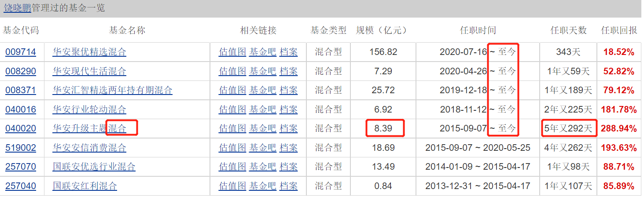Click the 288.94% return value
644x204 pixels.
point(620,129)
